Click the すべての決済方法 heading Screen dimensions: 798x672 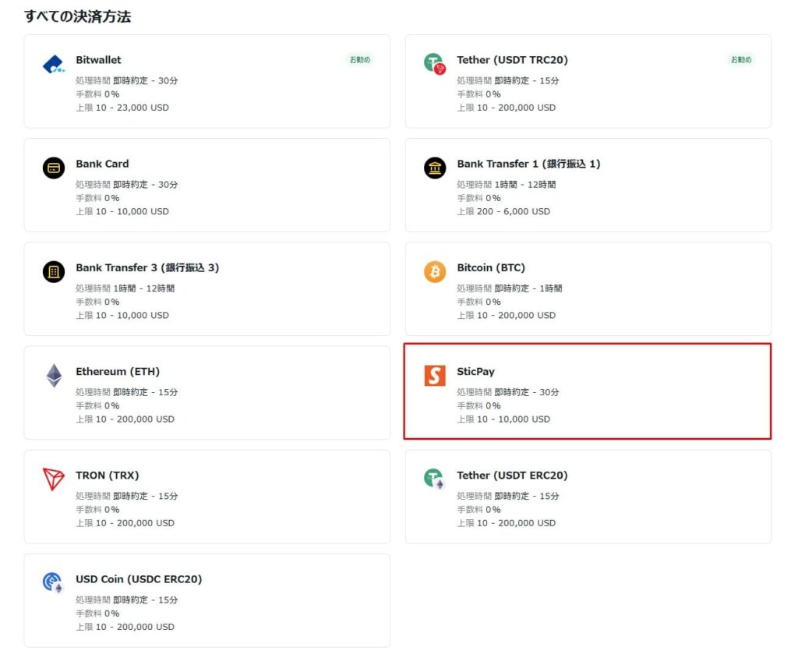tap(78, 16)
